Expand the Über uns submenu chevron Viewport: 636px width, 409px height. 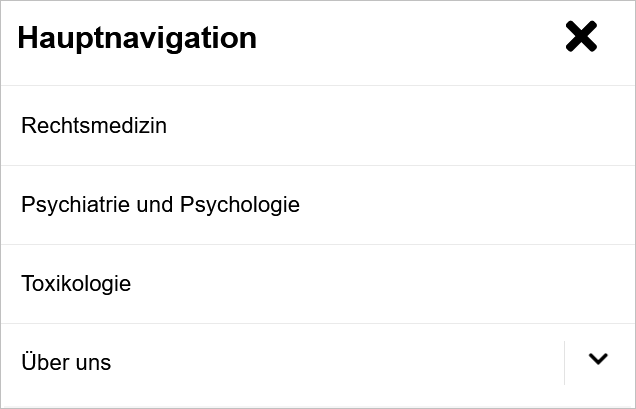pos(598,360)
